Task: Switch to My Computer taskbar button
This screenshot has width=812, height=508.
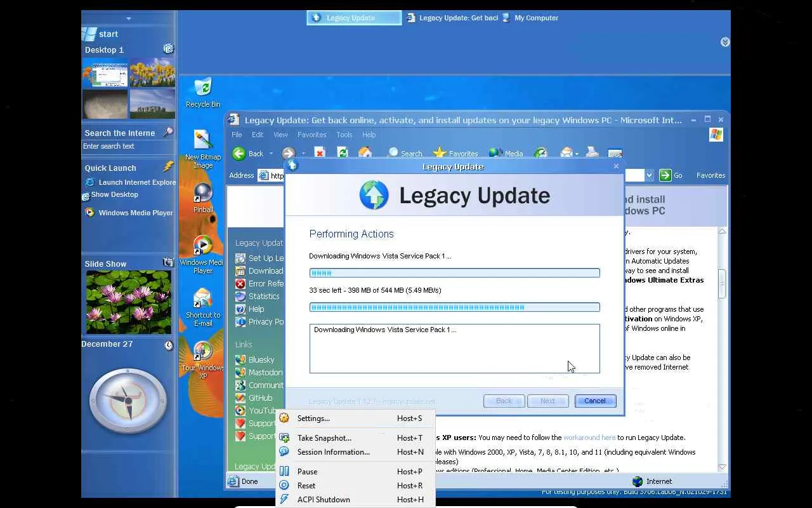Action: click(x=530, y=18)
